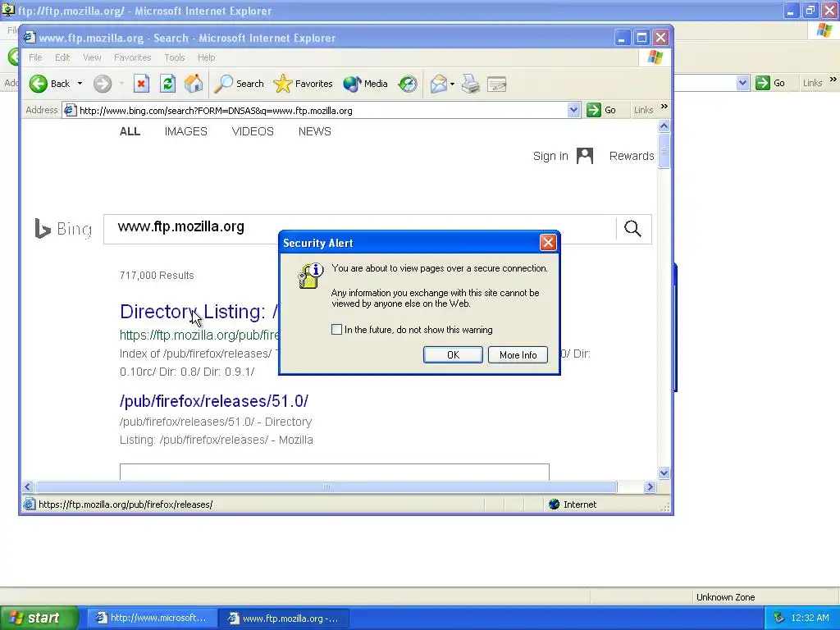Open the Mail button dropdown arrow

tap(452, 84)
